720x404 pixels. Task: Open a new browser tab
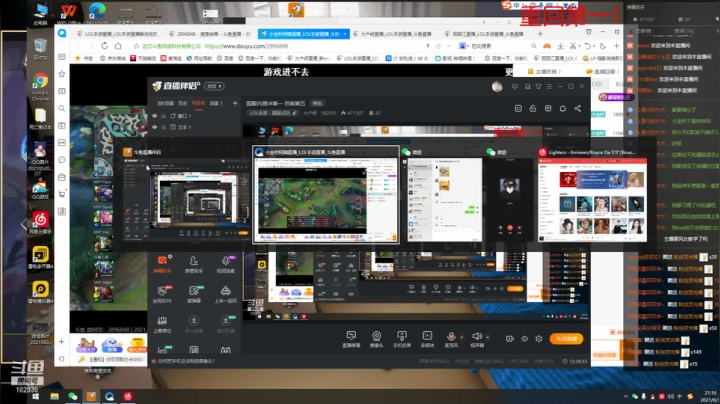click(540, 34)
